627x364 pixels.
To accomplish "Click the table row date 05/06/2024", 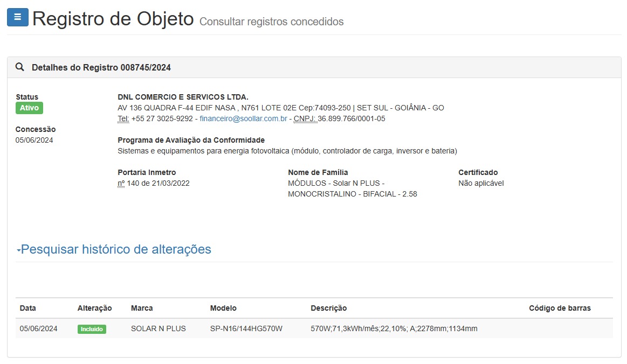I will pyautogui.click(x=38, y=329).
